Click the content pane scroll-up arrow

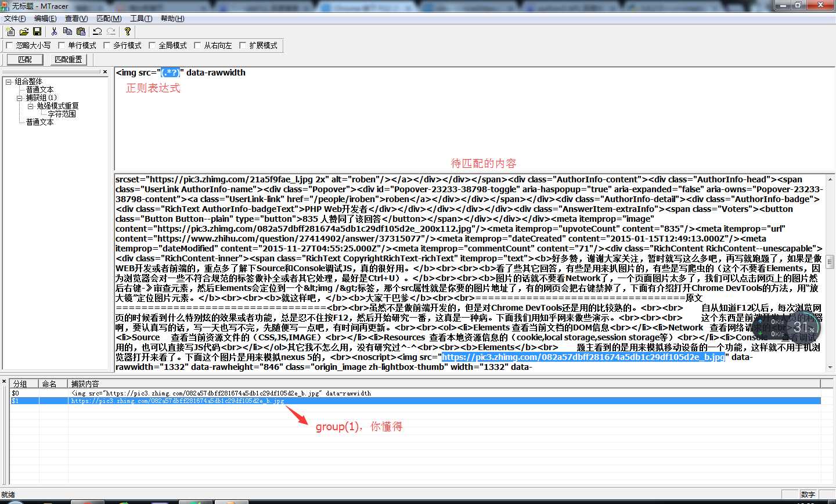coord(830,179)
